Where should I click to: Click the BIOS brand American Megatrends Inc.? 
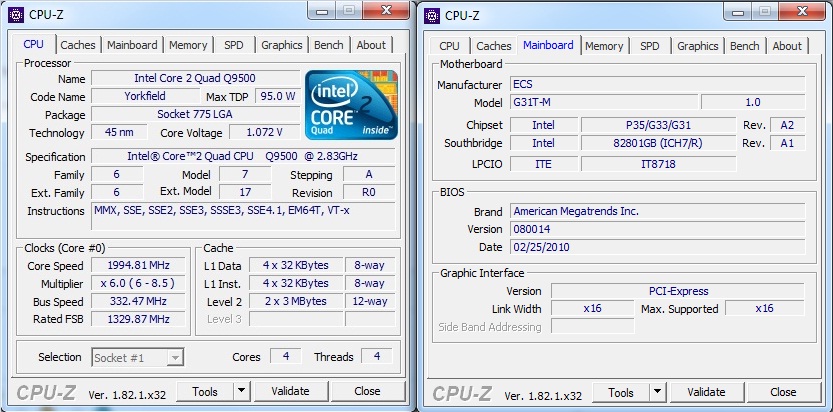point(657,211)
